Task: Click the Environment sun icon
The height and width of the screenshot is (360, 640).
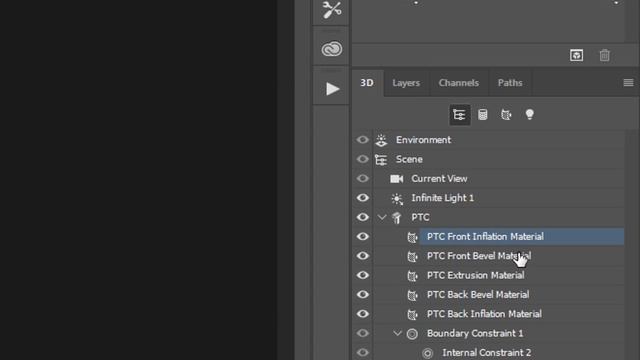Action: click(x=381, y=140)
